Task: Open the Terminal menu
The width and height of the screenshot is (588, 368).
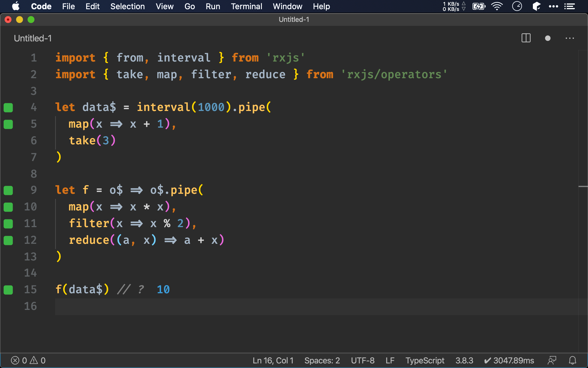Action: [x=246, y=6]
